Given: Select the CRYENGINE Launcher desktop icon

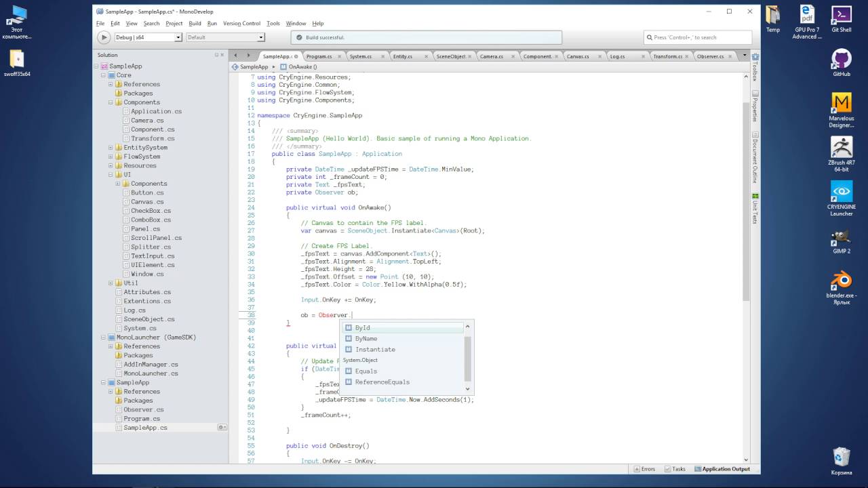Looking at the screenshot, I should [x=842, y=199].
